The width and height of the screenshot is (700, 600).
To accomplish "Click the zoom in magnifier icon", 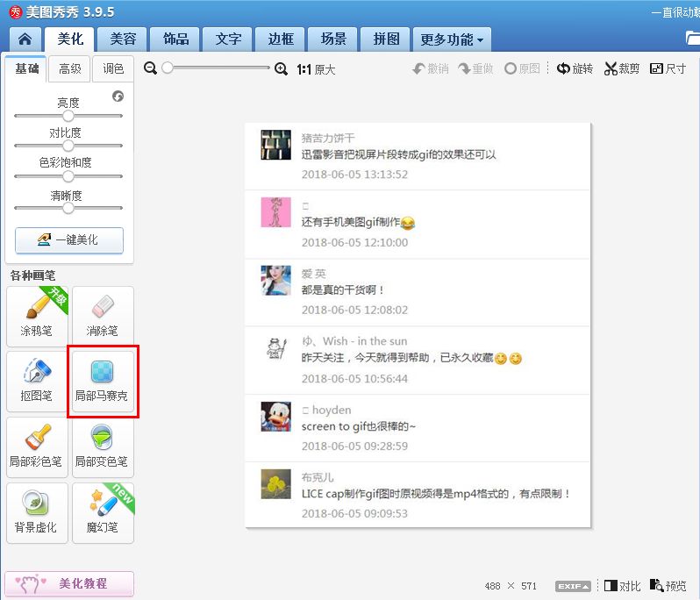I will point(282,68).
